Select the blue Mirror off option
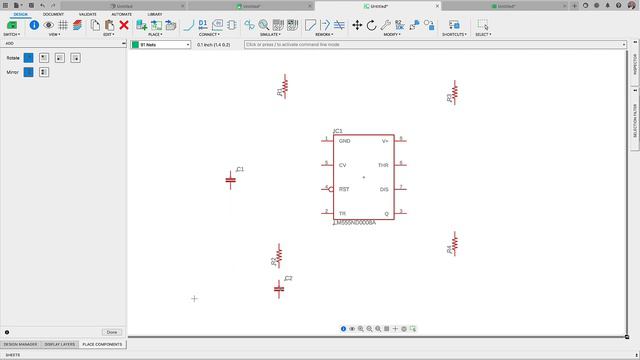Image resolution: width=640 pixels, height=360 pixels. click(28, 72)
